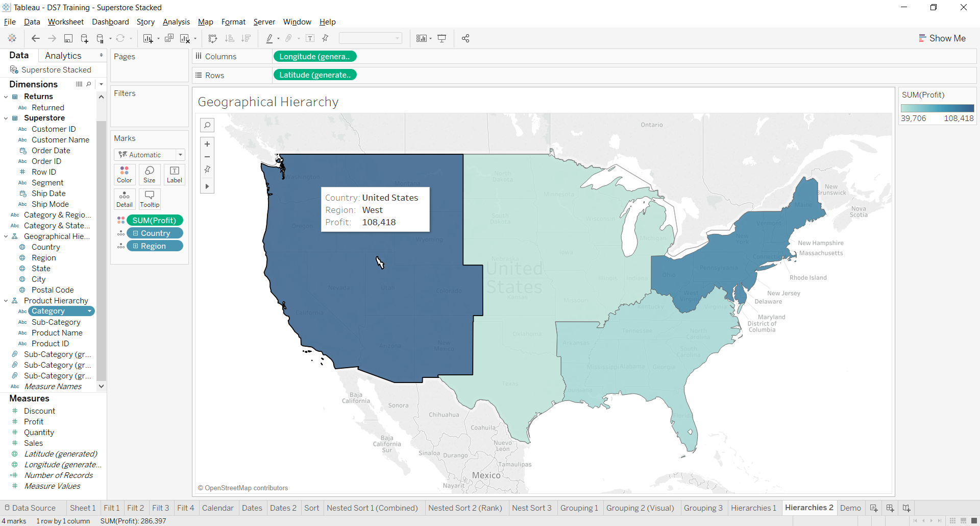
Task: Zoom in on the map
Action: pyautogui.click(x=207, y=144)
